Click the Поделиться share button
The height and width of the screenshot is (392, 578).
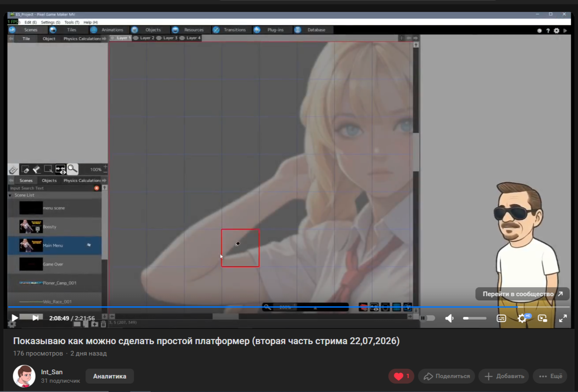tap(446, 376)
